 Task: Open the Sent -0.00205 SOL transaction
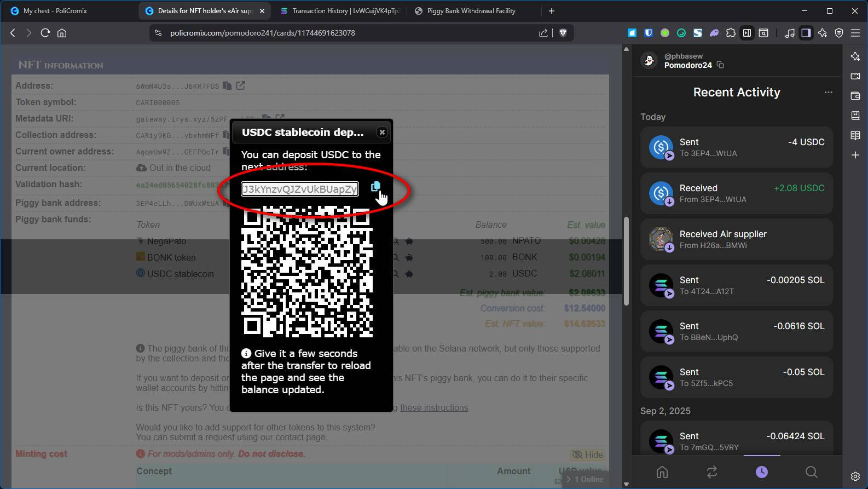coord(737,285)
